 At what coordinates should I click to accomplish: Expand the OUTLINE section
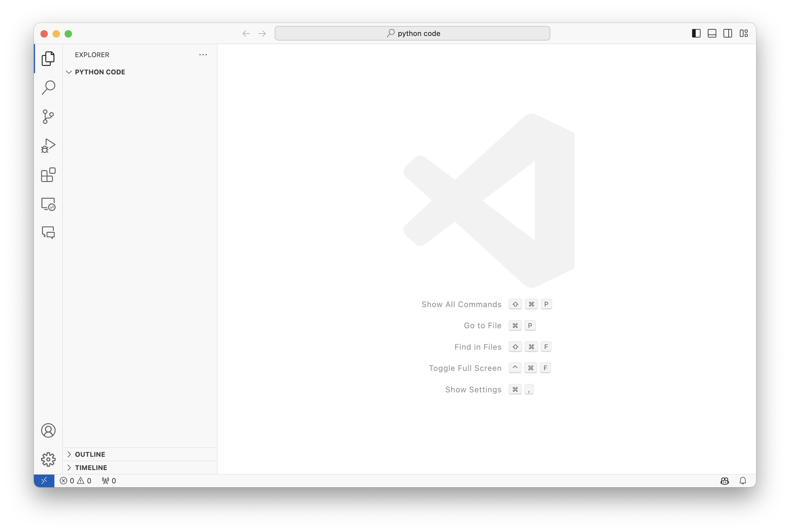[90, 454]
